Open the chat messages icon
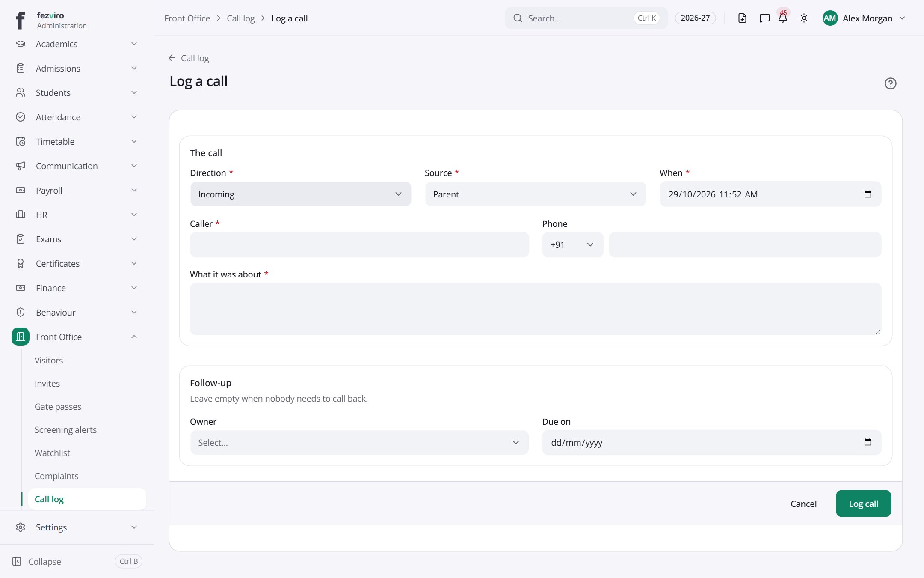The height and width of the screenshot is (578, 924). click(x=764, y=18)
